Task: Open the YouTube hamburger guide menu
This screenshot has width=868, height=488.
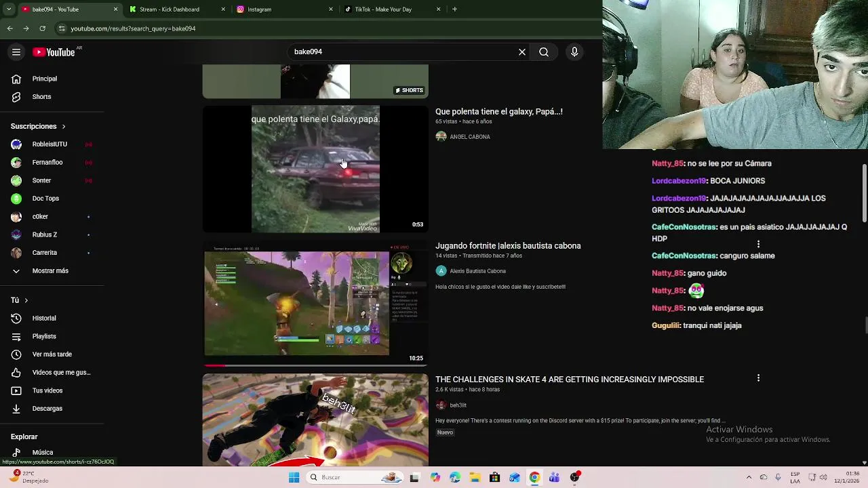Action: pyautogui.click(x=16, y=52)
